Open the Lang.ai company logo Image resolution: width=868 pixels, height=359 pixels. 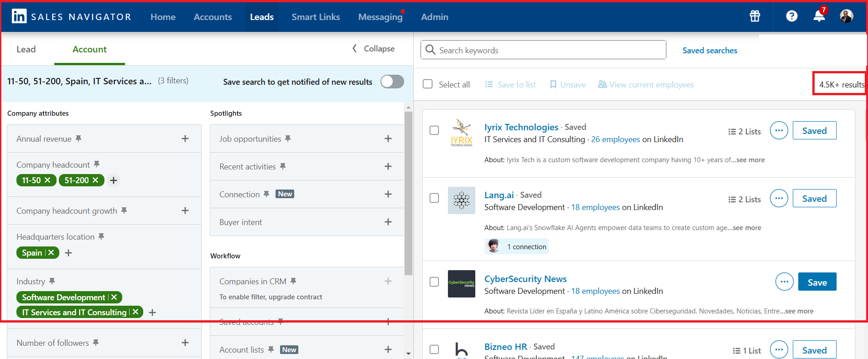click(462, 200)
